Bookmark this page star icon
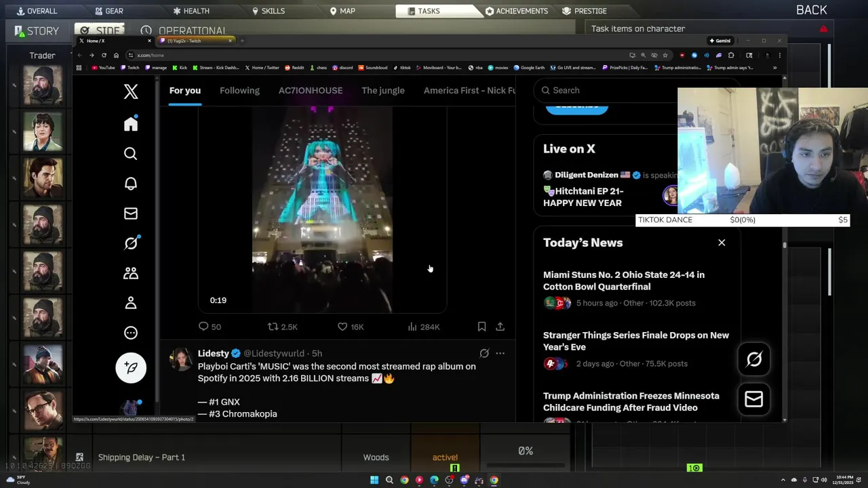868x488 pixels. point(665,55)
